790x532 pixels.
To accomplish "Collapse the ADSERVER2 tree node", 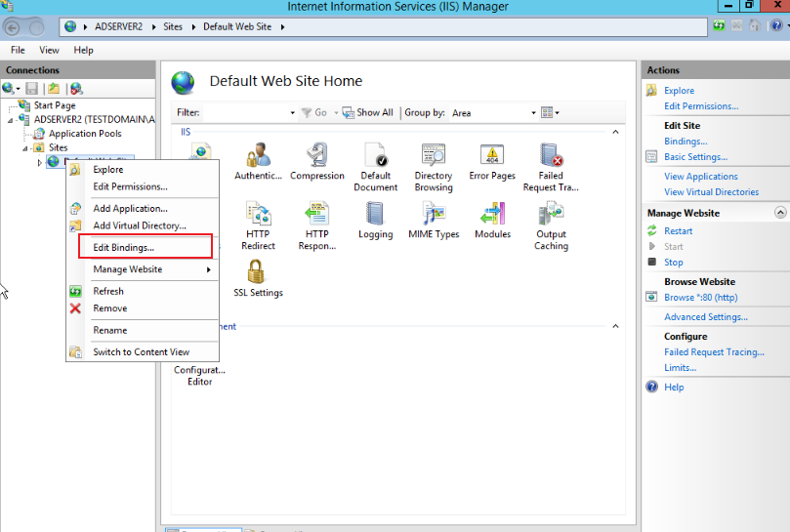I will click(x=10, y=120).
